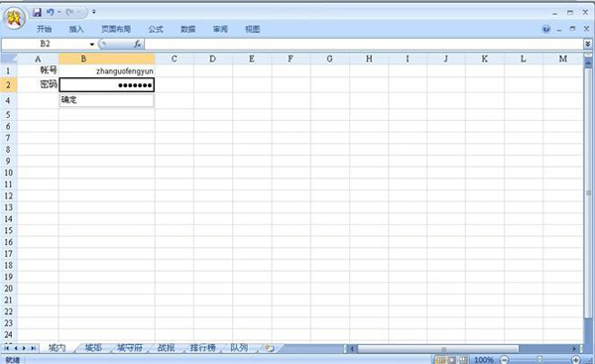Image resolution: width=595 pixels, height=364 pixels.
Task: Switch to the 战报 sheet tab
Action: 166,348
